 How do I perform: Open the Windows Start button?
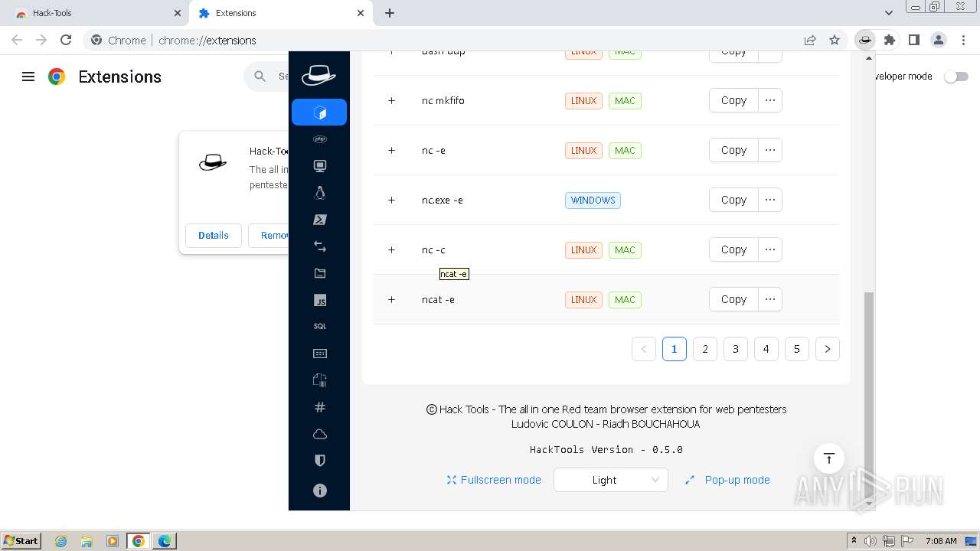(21, 540)
